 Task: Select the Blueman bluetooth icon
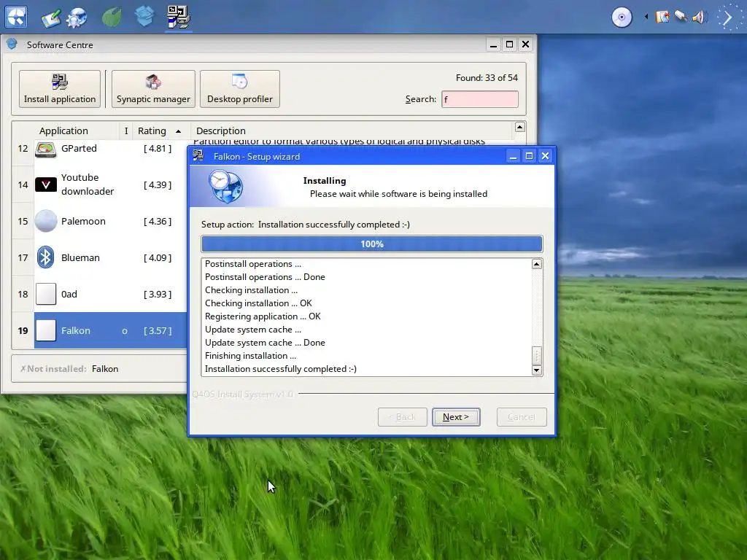46,257
